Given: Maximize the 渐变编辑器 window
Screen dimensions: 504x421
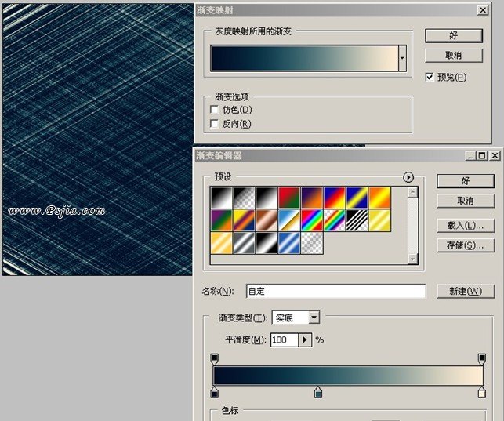Looking at the screenshot, I should pyautogui.click(x=482, y=155).
